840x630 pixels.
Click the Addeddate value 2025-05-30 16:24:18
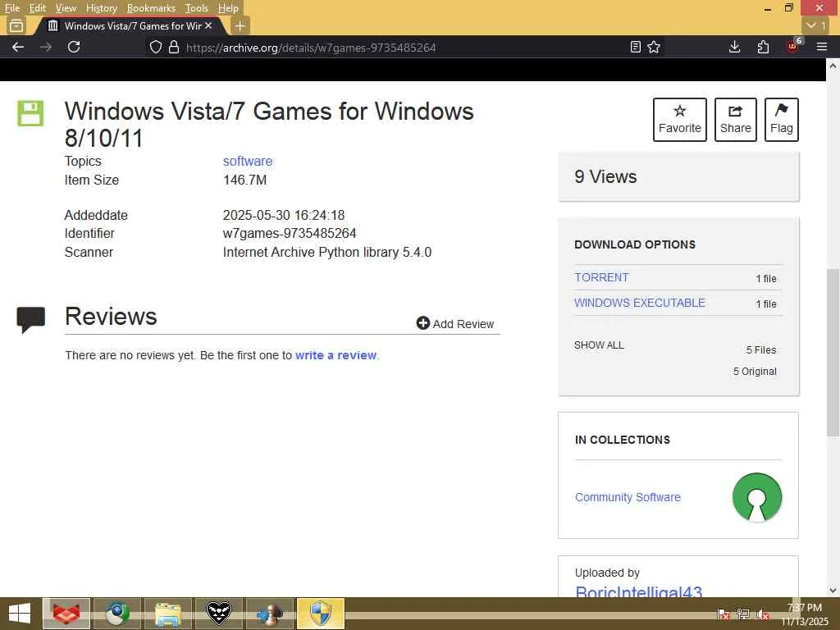tap(284, 216)
